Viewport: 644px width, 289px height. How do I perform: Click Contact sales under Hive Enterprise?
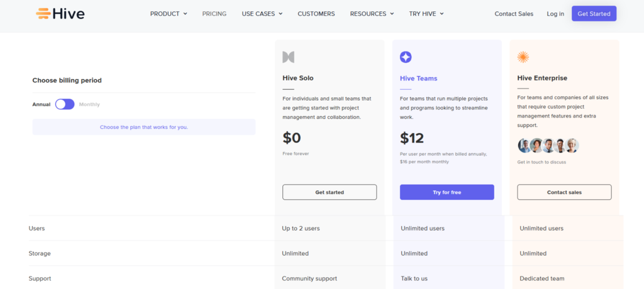[564, 192]
